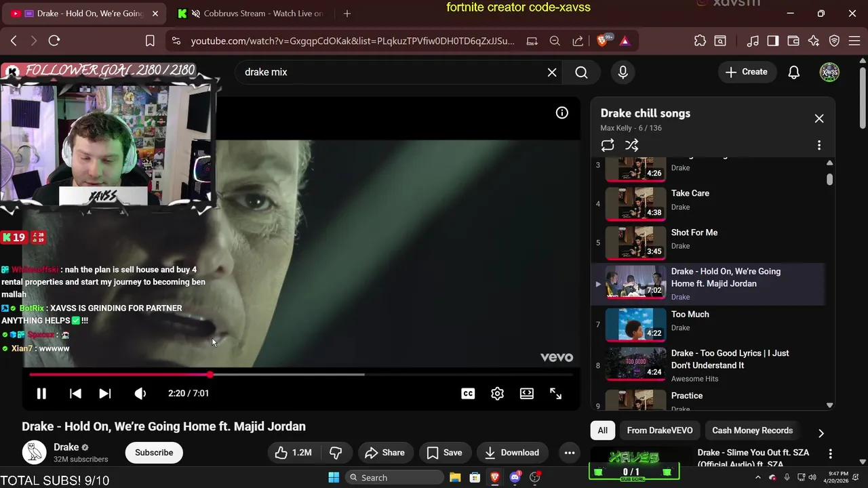Viewport: 868px width, 488px height.
Task: Clear the 'drake mix' search text
Action: tap(552, 72)
